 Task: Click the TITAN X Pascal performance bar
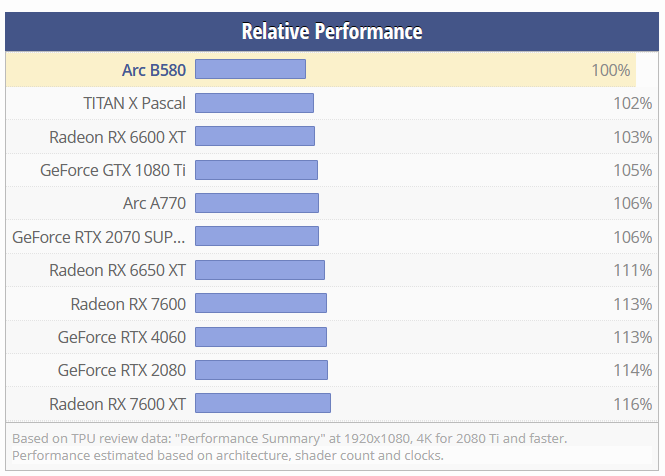(254, 103)
